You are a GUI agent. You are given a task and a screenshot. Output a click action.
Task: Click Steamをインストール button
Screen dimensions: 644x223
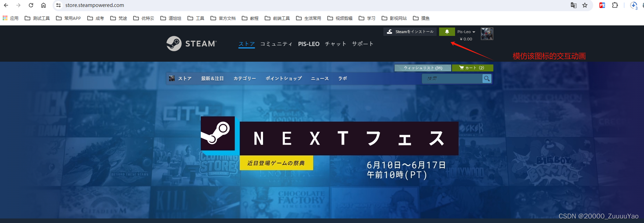[x=410, y=32]
